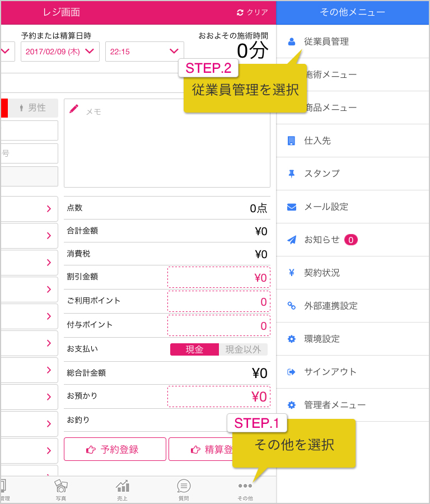
Task: Click the お知らせ paper plane icon
Action: coord(292,240)
